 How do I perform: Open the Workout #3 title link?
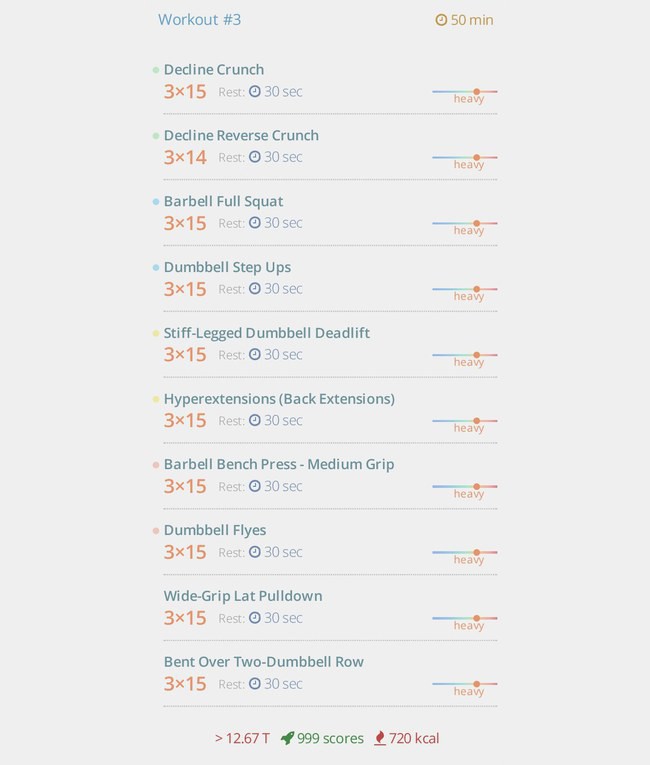click(x=199, y=20)
